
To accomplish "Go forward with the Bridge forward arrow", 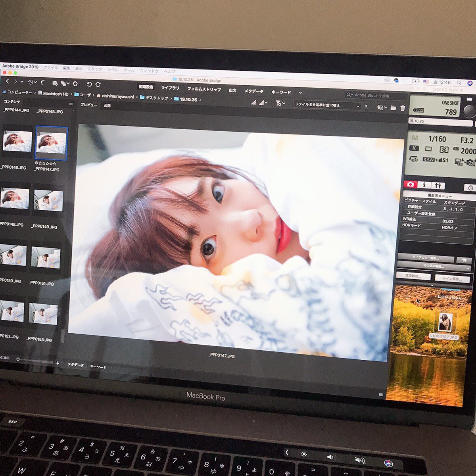I will (15, 82).
